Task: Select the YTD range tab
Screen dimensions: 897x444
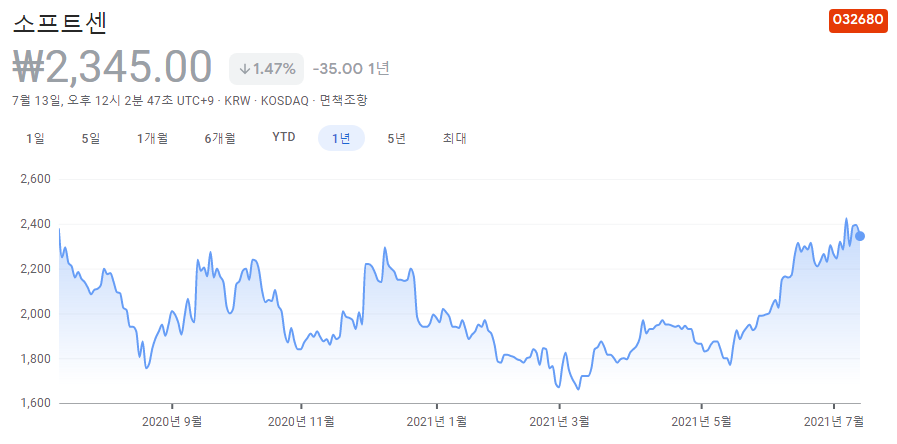Action: [x=284, y=137]
